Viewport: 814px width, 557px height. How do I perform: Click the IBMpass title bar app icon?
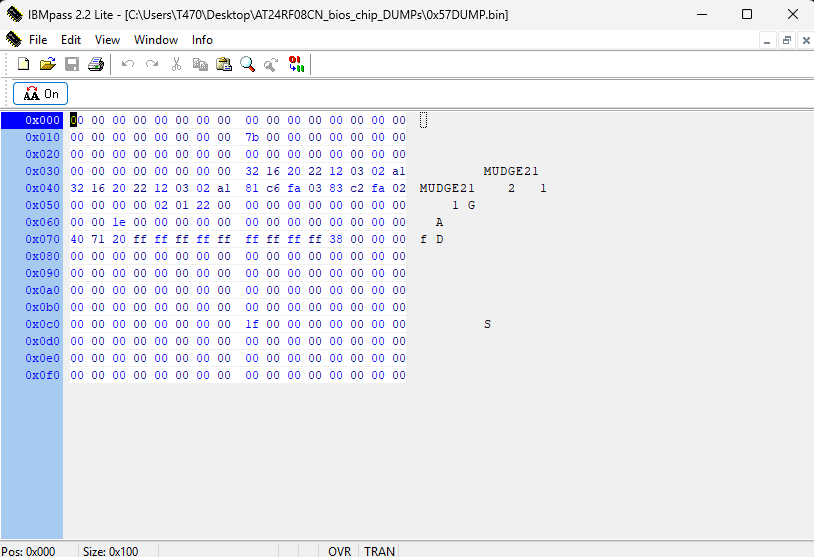point(15,14)
